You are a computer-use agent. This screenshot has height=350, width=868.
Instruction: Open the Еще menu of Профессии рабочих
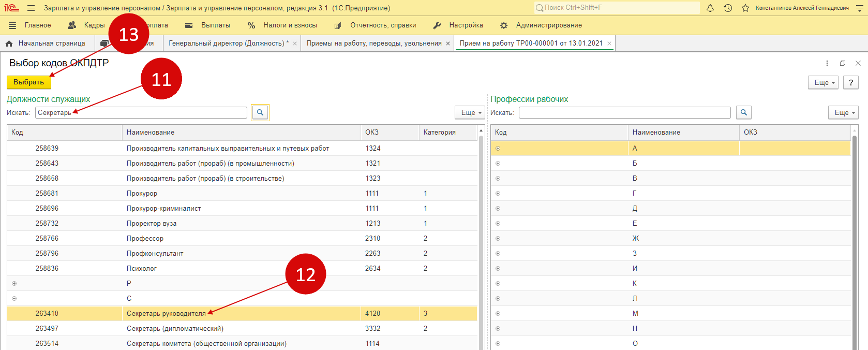pos(844,112)
